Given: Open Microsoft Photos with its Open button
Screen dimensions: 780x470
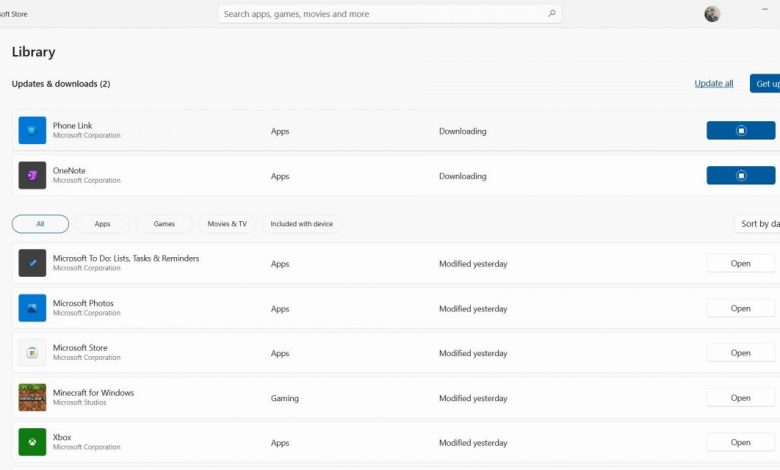Looking at the screenshot, I should point(741,308).
